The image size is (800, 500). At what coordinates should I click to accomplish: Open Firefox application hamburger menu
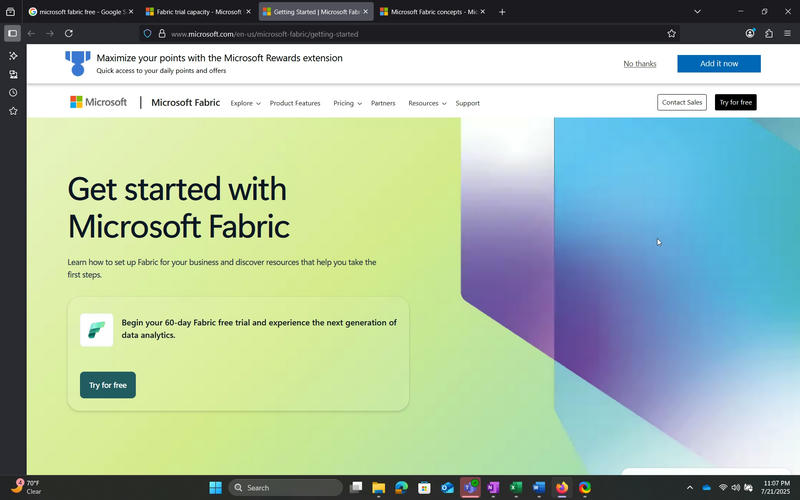click(x=787, y=34)
